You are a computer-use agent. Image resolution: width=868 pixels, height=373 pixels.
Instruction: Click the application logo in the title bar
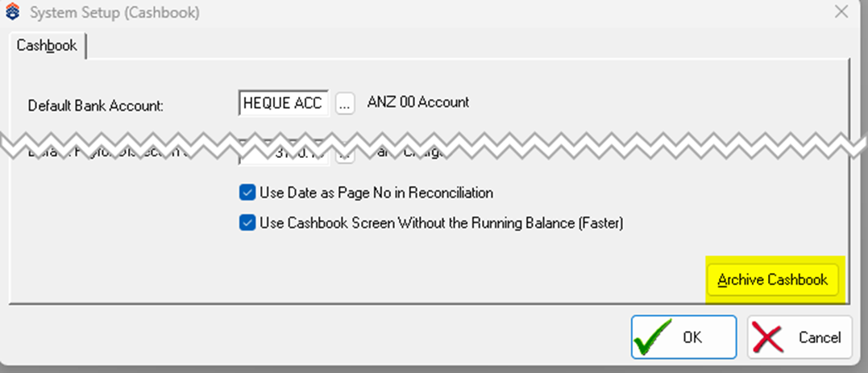point(12,12)
